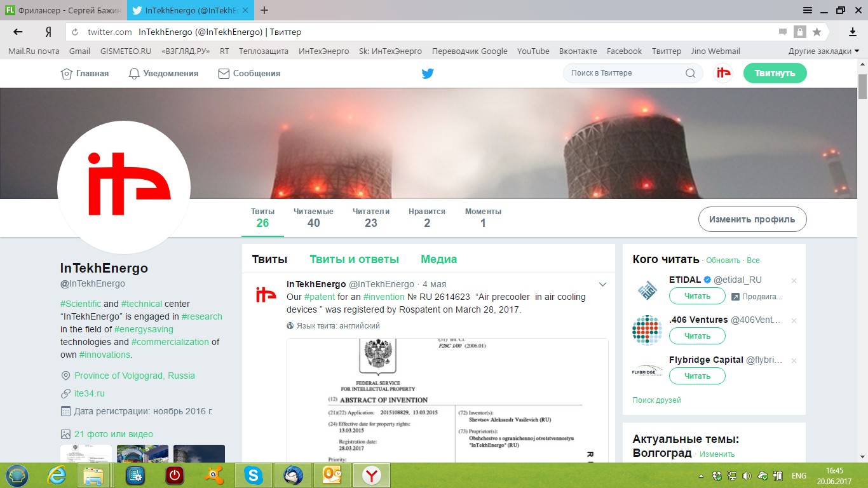Click the ETIDAL account avatar
The height and width of the screenshot is (488, 868).
(647, 290)
